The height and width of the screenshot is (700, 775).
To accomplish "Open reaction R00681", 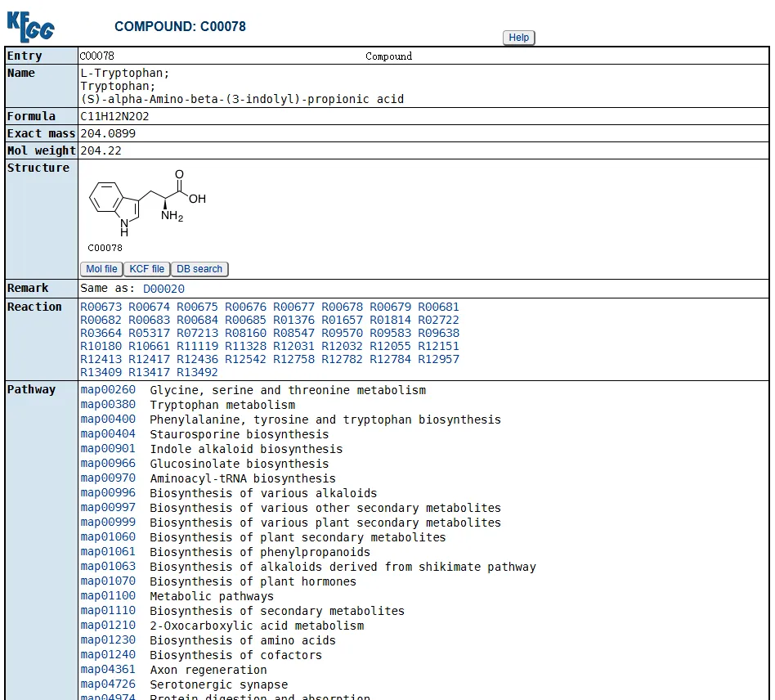I will (438, 307).
